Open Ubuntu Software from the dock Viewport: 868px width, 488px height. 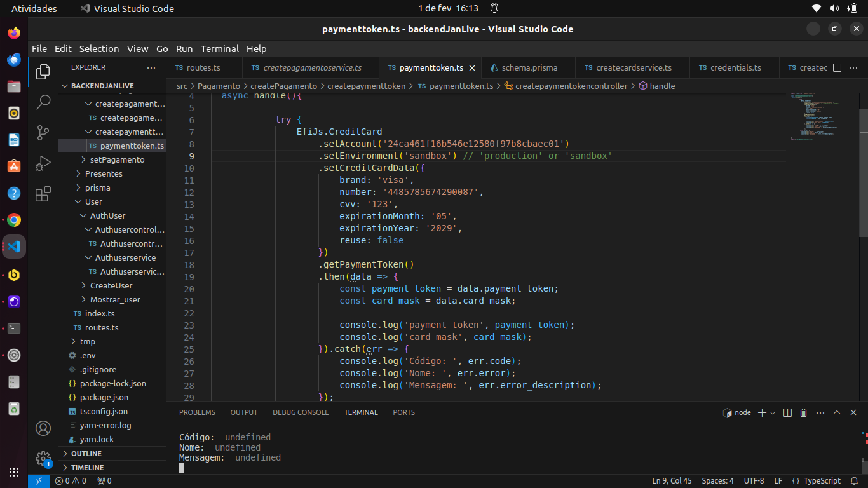pos(14,166)
